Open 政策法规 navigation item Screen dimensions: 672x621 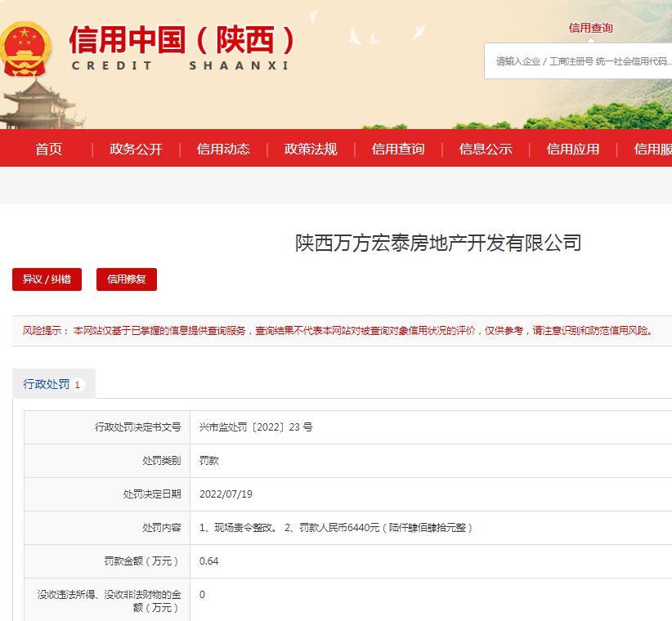[311, 149]
